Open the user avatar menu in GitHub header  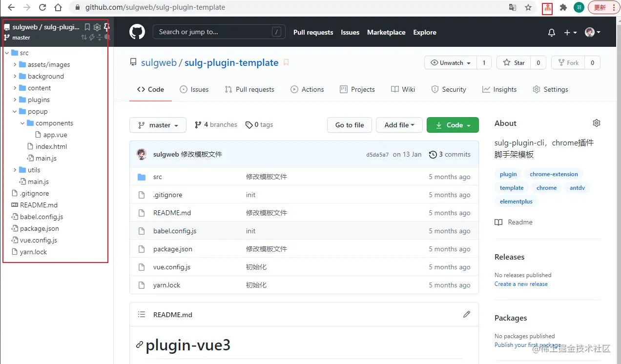click(593, 32)
